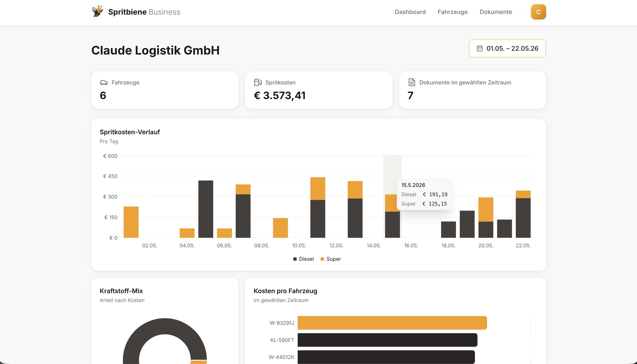
Task: Click the W-83291J orange cost bar
Action: (x=392, y=323)
